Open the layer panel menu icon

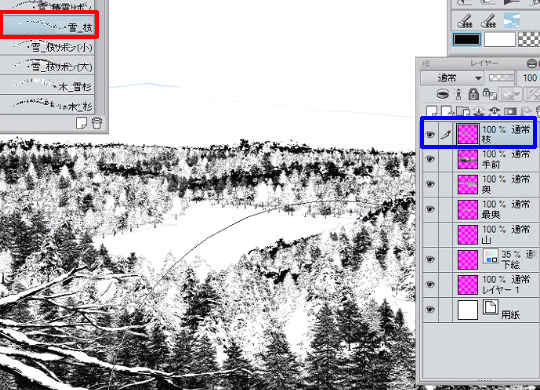coord(426,63)
